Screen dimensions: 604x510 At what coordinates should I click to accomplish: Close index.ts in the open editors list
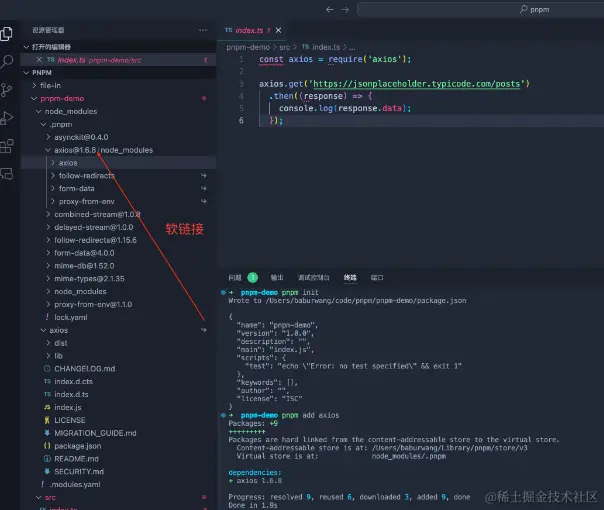(x=39, y=60)
